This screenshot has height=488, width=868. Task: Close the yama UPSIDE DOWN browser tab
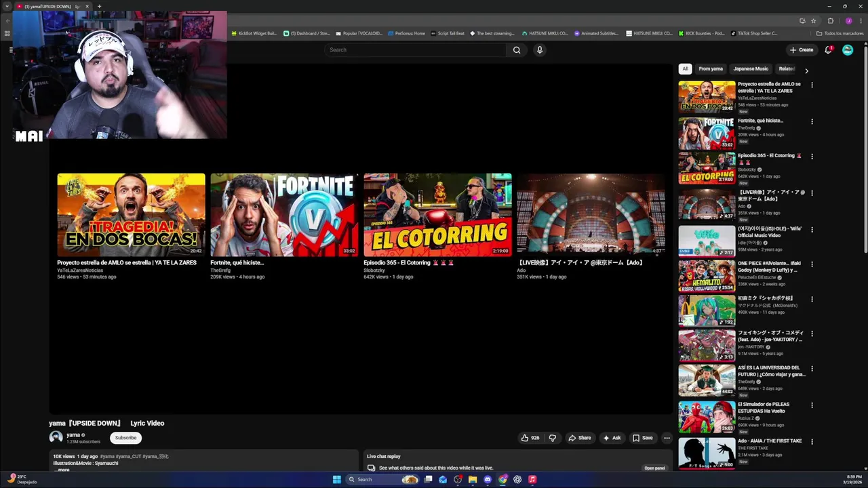[x=87, y=6]
